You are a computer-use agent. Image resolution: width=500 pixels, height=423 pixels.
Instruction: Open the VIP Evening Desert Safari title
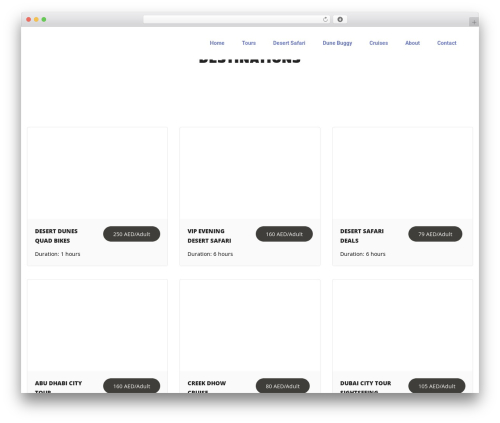pyautogui.click(x=209, y=236)
